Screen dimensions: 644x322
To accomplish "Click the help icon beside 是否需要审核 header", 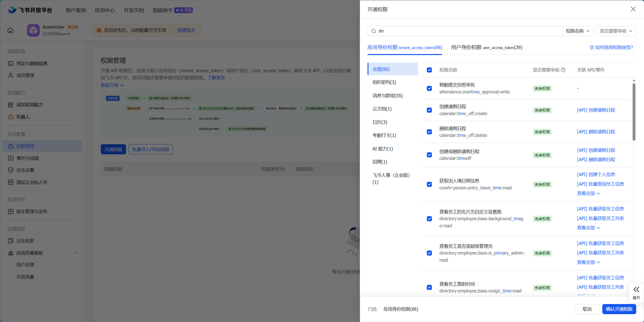I will 563,70.
